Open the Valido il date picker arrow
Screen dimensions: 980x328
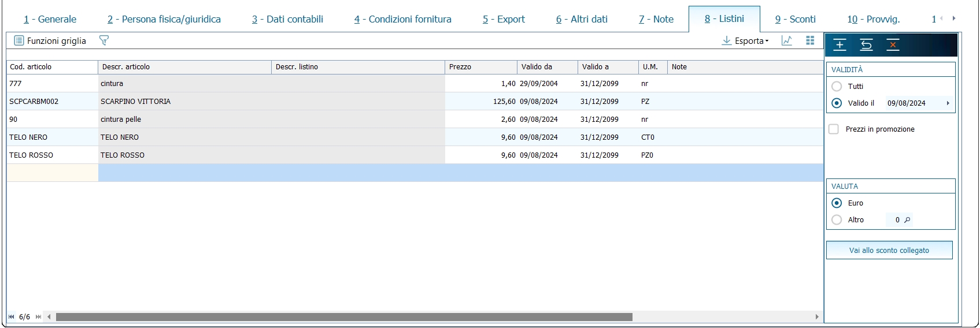pyautogui.click(x=948, y=103)
